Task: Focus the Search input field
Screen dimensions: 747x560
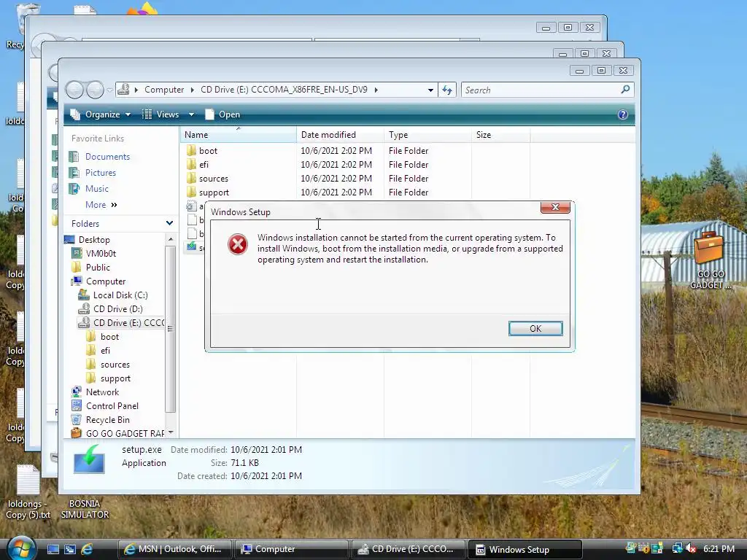Action: click(541, 90)
